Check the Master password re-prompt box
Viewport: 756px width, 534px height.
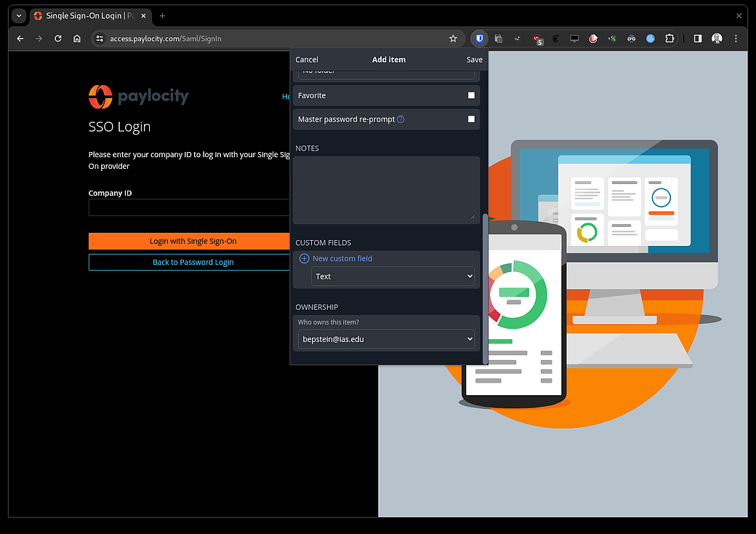pos(471,119)
